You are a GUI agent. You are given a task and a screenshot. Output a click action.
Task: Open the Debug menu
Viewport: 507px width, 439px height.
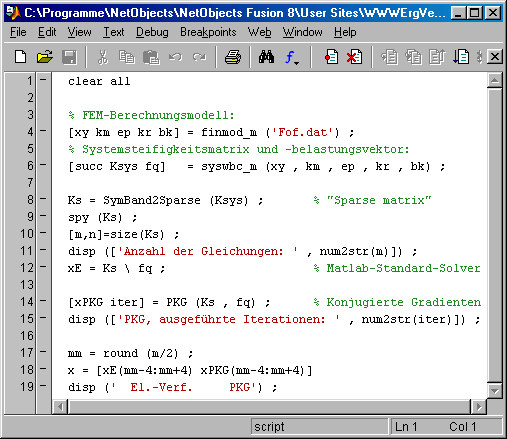tap(152, 32)
